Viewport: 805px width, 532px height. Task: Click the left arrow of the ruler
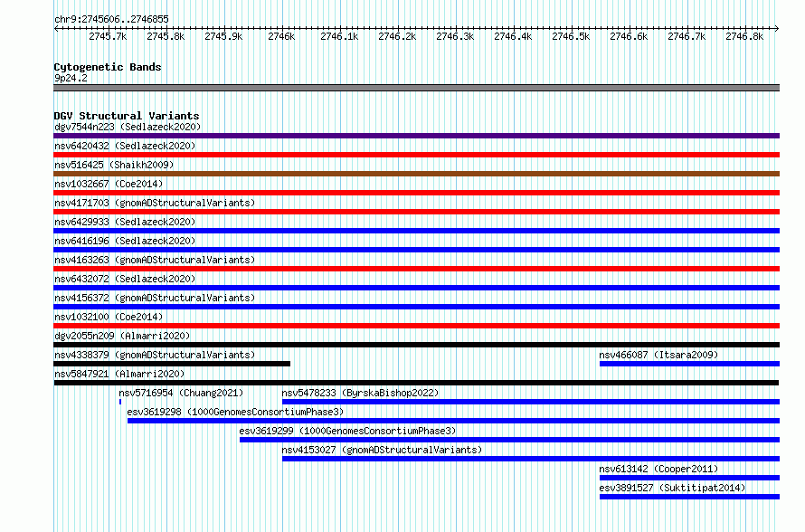coord(56,29)
